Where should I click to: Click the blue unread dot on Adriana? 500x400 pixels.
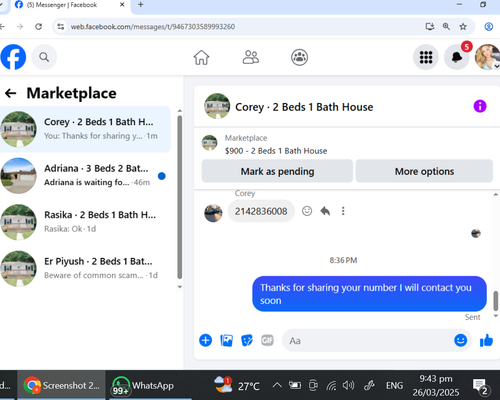[x=162, y=176]
